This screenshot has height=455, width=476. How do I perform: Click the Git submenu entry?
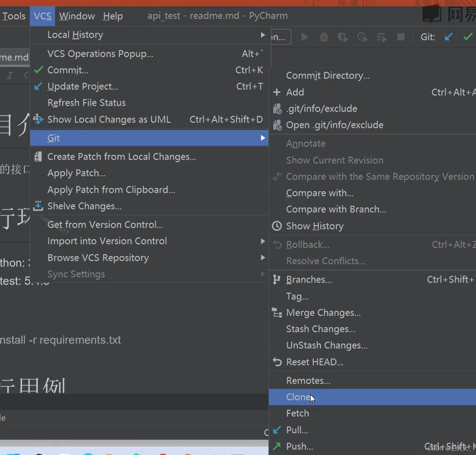click(149, 138)
